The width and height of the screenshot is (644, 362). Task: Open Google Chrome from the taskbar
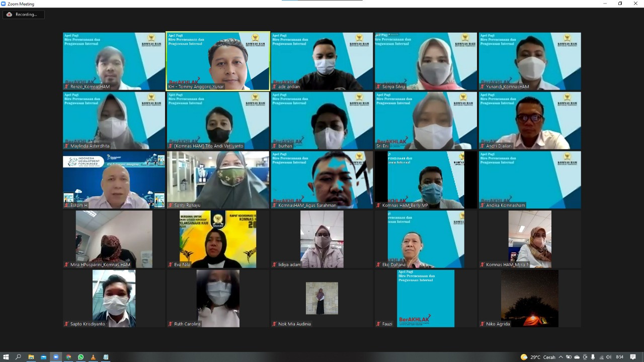[x=68, y=357]
